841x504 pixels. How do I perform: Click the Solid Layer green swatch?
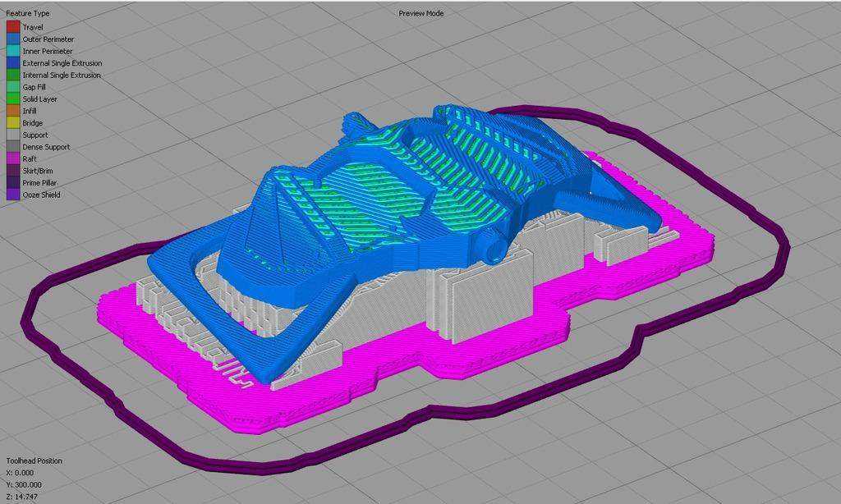(13, 99)
